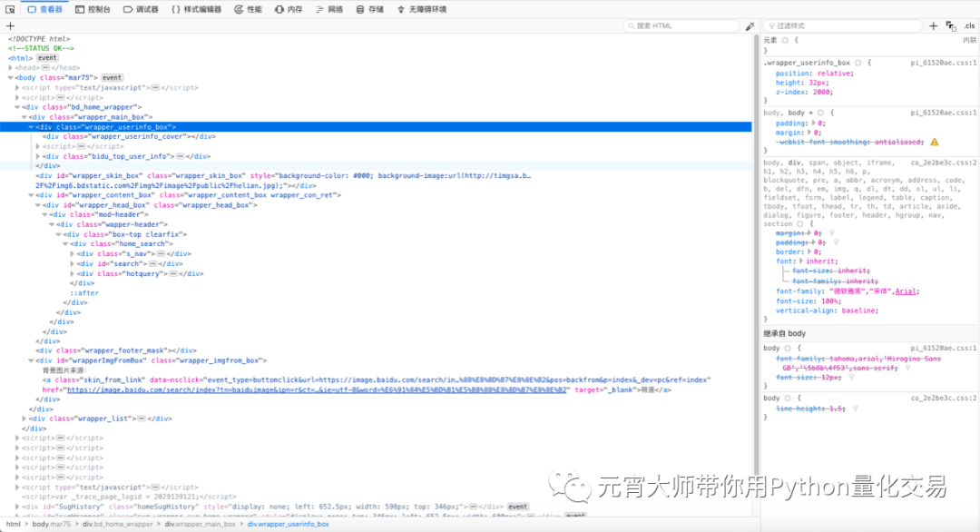The width and height of the screenshot is (980, 532).
Task: Switch to the 调试器 debugger tab
Action: pyautogui.click(x=141, y=9)
